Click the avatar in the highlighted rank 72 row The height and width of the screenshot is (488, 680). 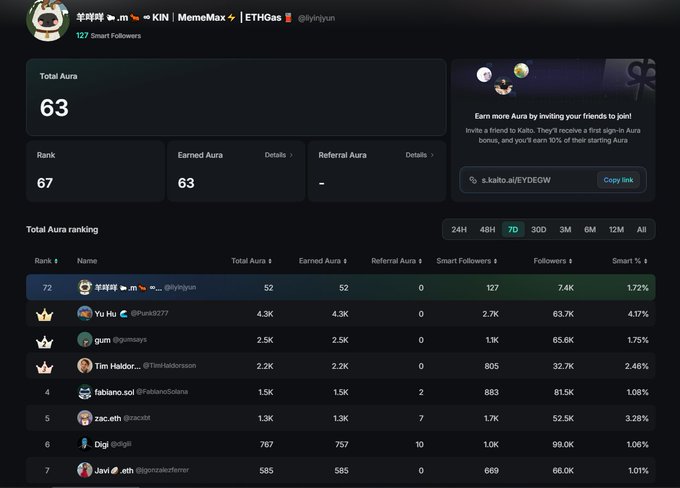85,287
